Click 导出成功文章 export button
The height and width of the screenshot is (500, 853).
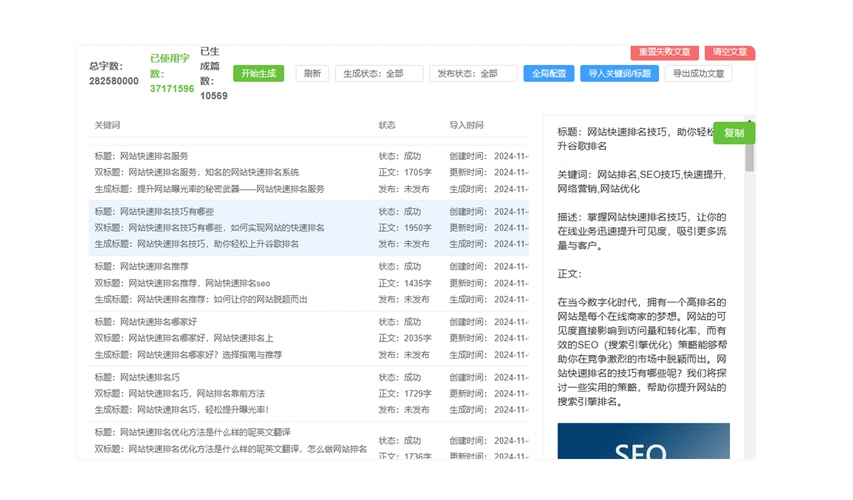[699, 73]
